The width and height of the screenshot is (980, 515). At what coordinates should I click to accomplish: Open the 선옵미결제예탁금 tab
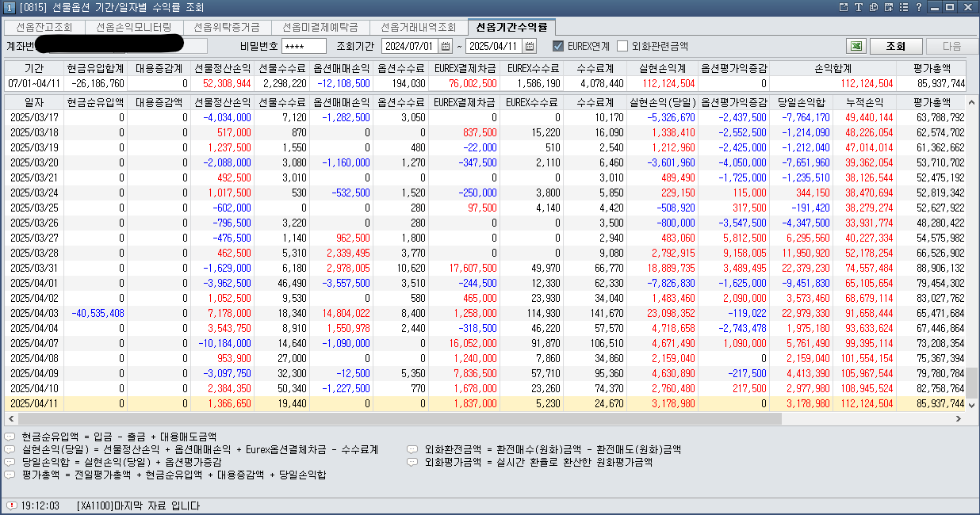[x=320, y=27]
